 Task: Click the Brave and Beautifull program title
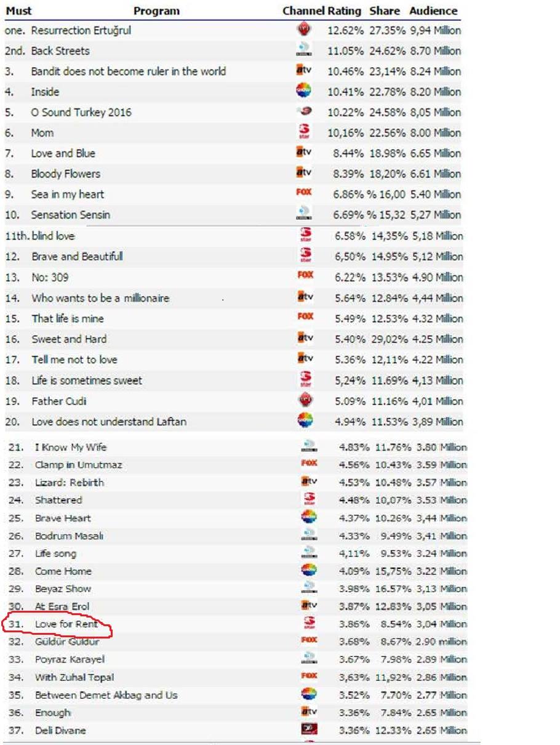point(78,256)
